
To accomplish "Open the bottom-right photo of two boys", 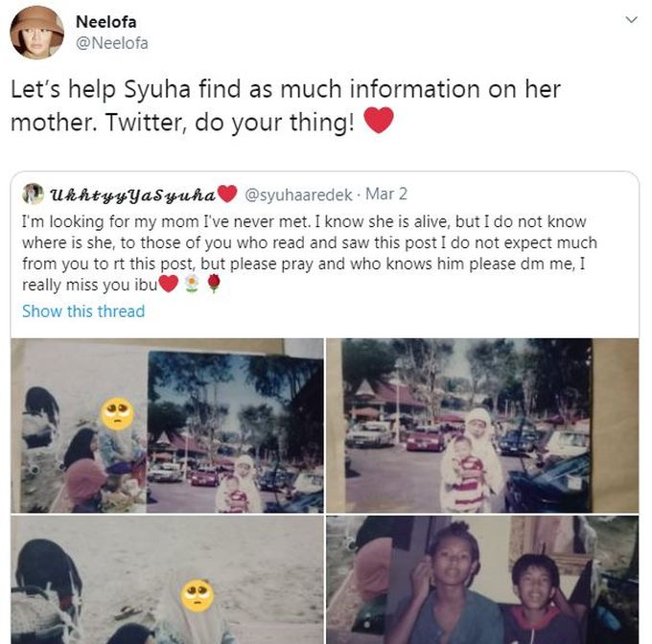I will coord(481,580).
